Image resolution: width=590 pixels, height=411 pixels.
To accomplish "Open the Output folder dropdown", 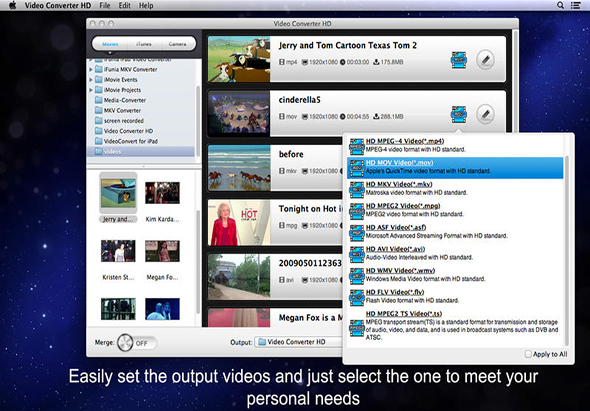I will (x=298, y=342).
